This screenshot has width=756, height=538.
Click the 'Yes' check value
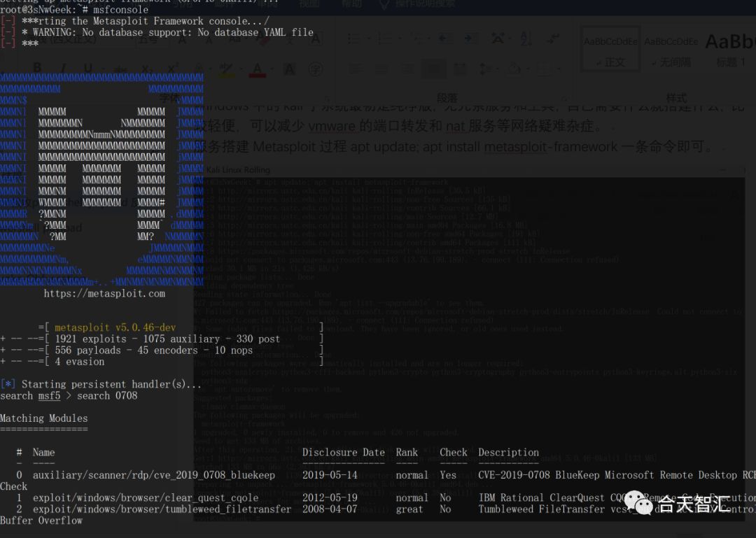click(x=448, y=475)
